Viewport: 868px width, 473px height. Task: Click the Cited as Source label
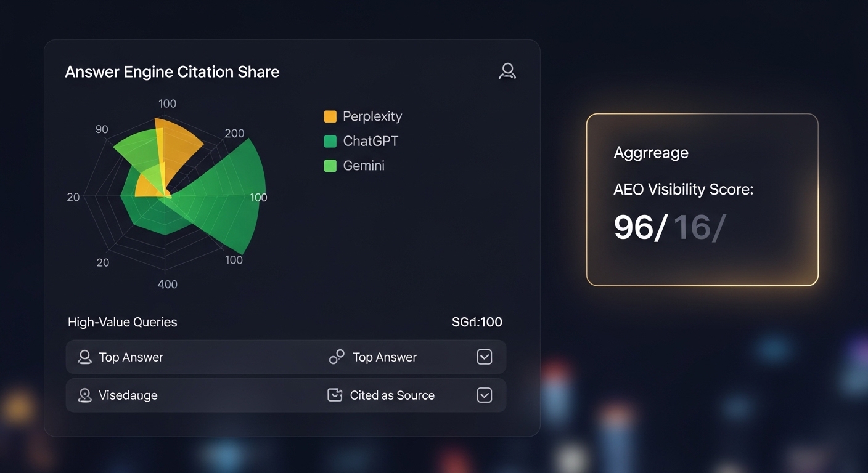[392, 395]
